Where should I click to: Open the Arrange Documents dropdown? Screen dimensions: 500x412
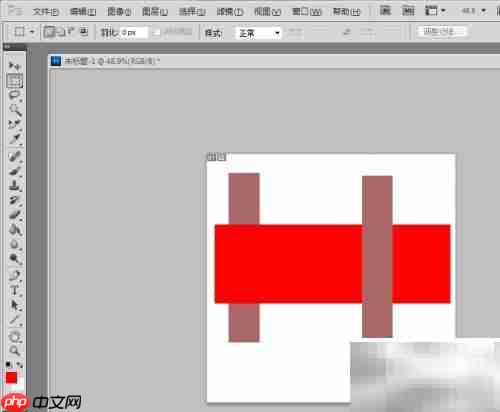point(435,11)
